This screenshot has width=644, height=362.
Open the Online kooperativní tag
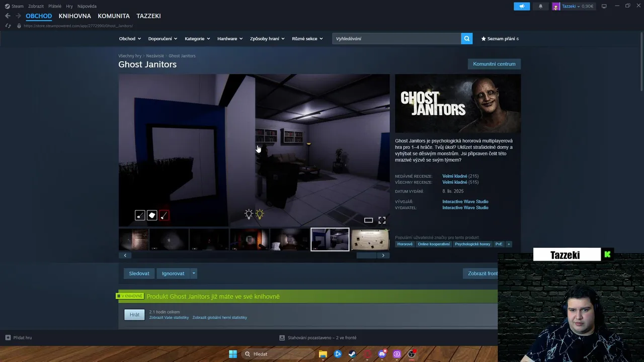(434, 244)
